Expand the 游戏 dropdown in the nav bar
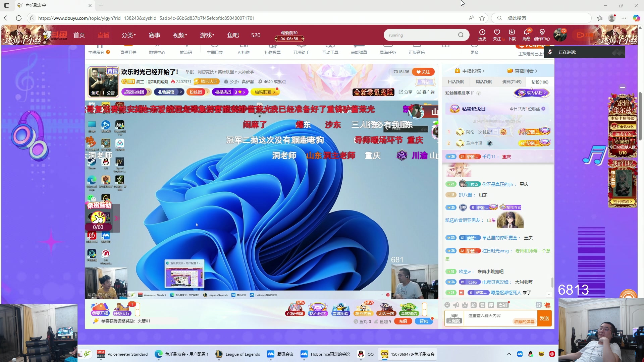This screenshot has height=362, width=644. (x=207, y=35)
